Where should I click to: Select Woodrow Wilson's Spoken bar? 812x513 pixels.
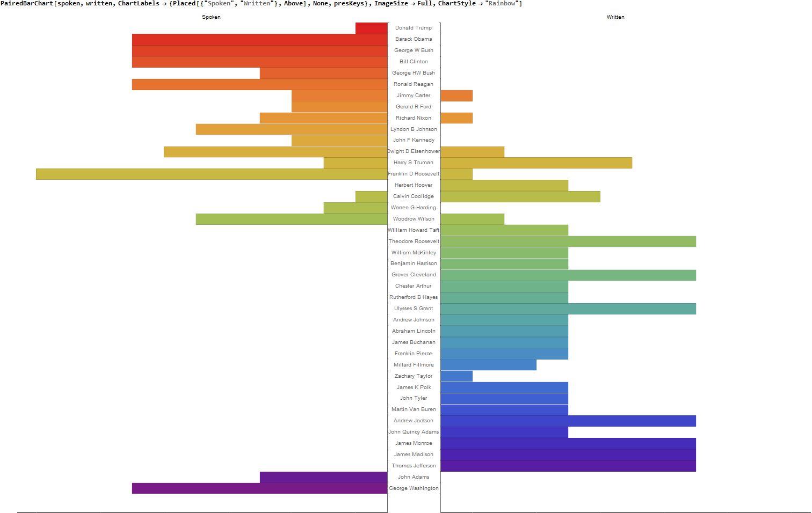tap(292, 219)
